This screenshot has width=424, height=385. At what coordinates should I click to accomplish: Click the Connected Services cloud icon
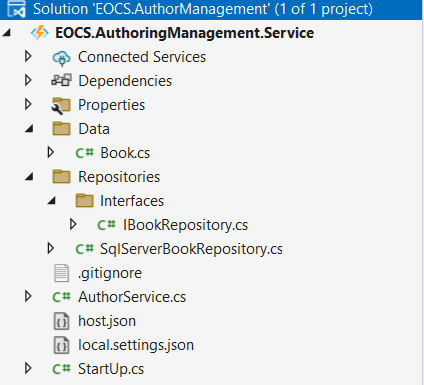[x=61, y=57]
